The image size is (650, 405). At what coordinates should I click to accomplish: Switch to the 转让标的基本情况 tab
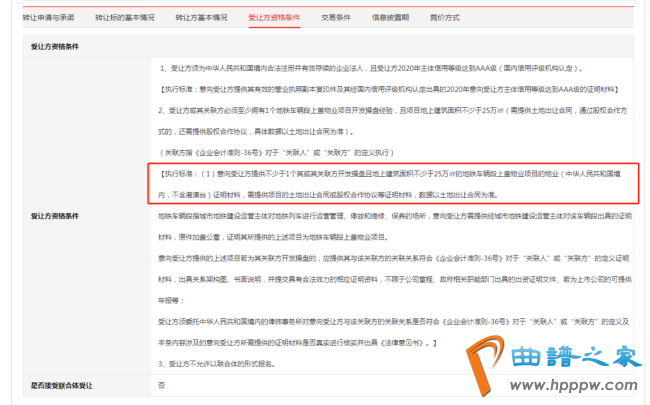tap(125, 18)
